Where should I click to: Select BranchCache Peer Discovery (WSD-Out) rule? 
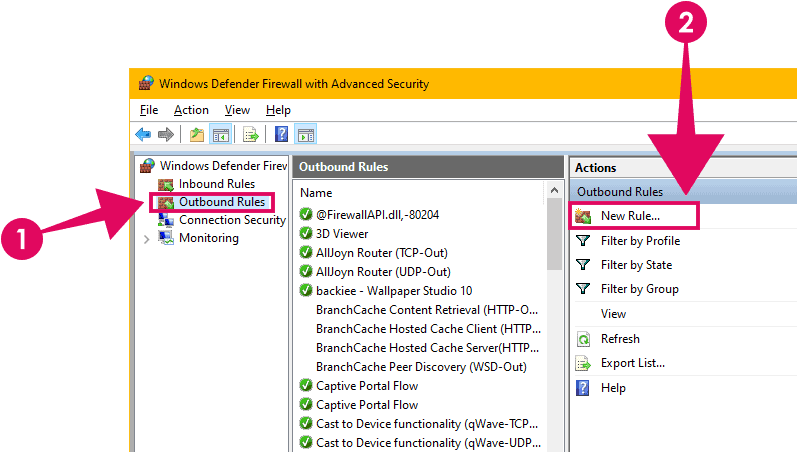tap(421, 367)
